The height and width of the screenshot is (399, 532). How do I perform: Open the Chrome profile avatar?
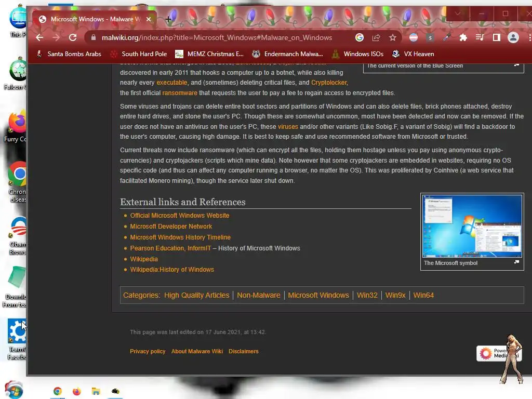pos(513,37)
